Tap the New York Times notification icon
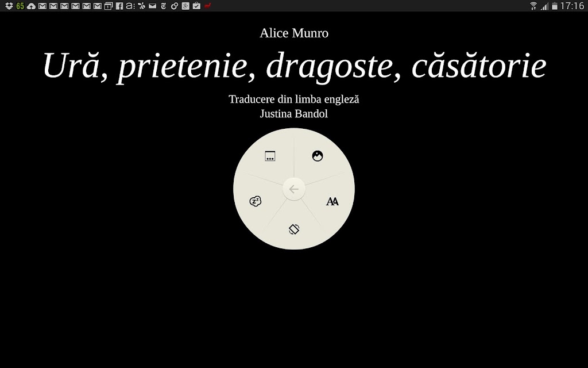 click(164, 6)
